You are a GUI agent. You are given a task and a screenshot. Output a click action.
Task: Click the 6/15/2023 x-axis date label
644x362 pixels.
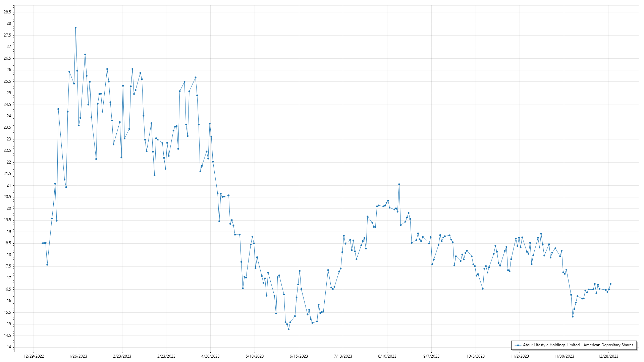pos(299,356)
